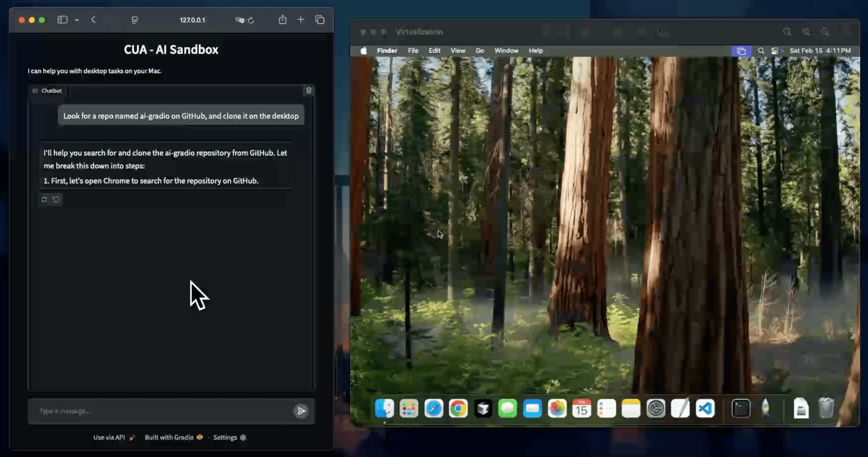Open the Apple menu
The image size is (868, 457).
click(364, 51)
